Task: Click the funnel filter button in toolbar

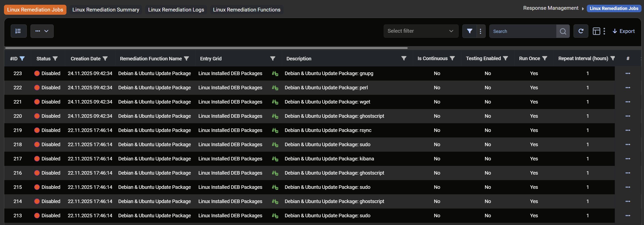Action: [469, 31]
